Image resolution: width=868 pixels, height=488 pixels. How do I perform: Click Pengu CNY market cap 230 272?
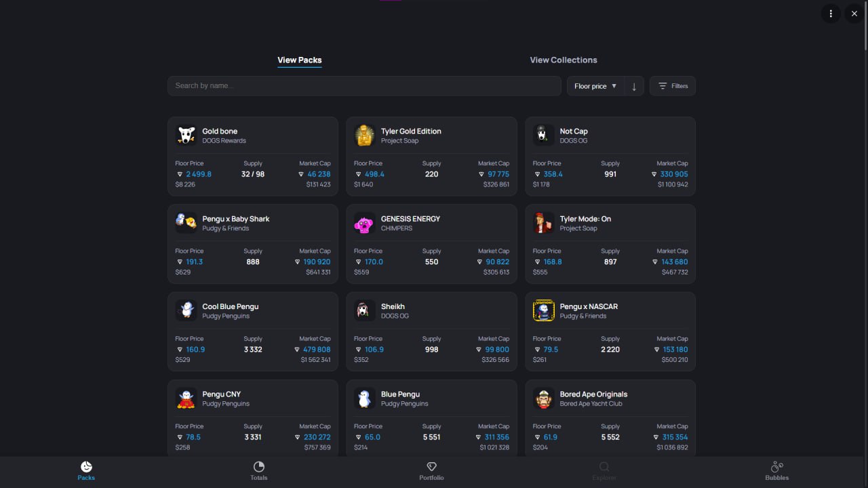[317, 437]
